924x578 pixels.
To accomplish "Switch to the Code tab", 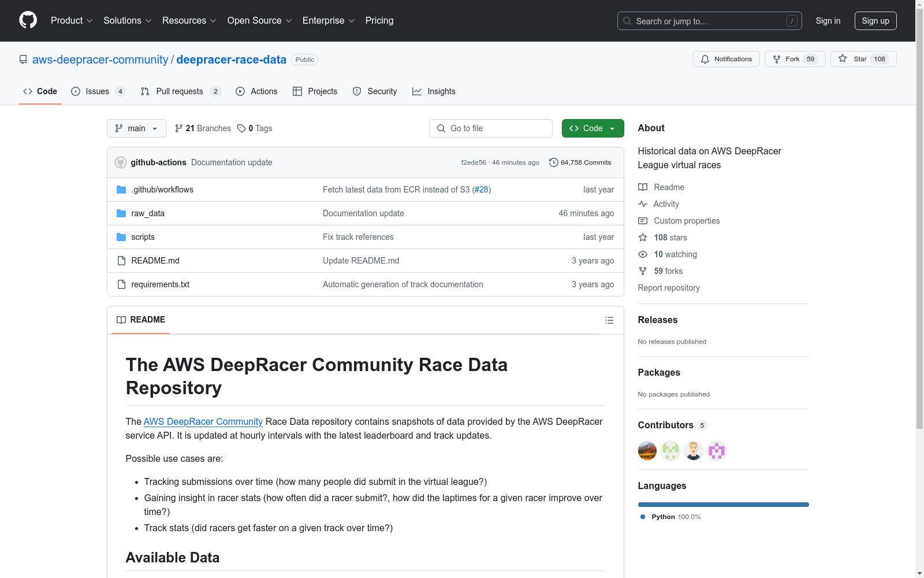I will pyautogui.click(x=40, y=91).
